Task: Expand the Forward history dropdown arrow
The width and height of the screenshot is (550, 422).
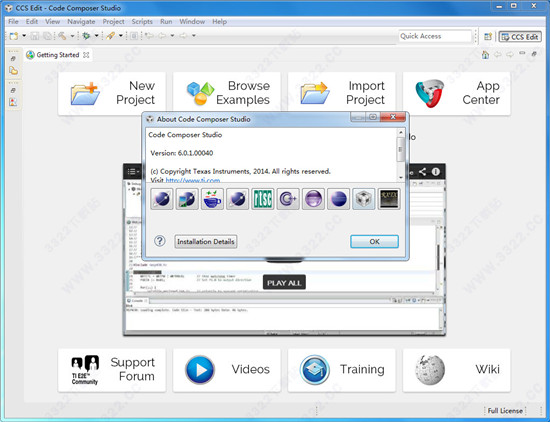Action: [194, 36]
